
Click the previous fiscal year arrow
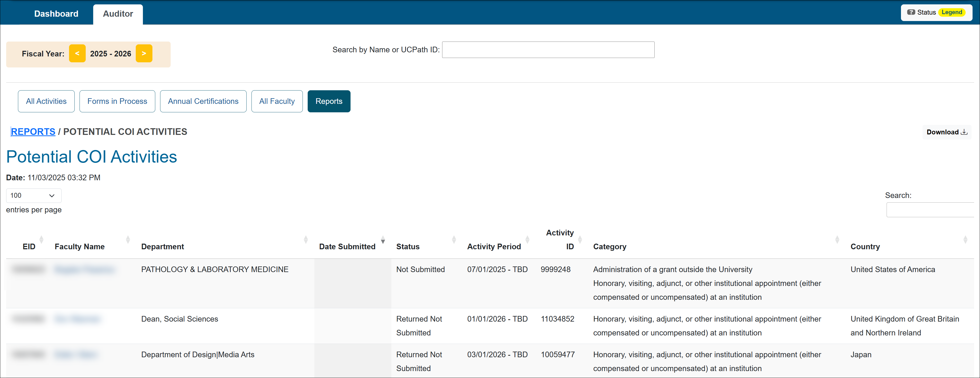click(x=77, y=53)
